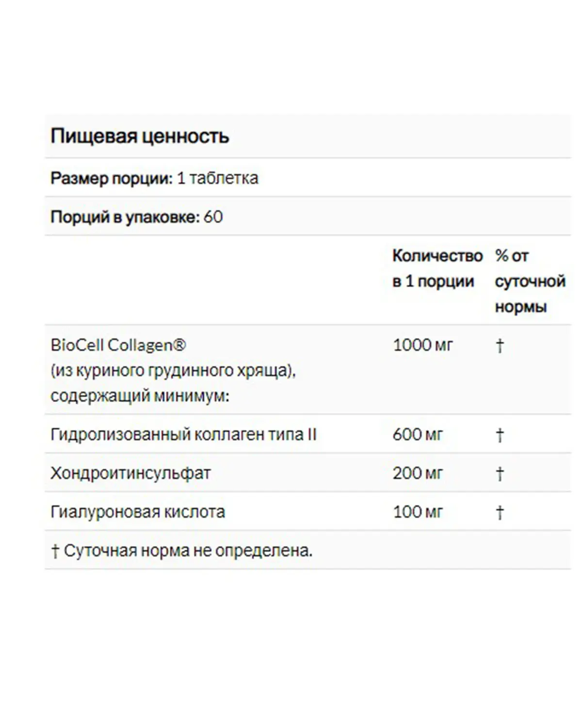Click the 200 мг amount value

418,473
